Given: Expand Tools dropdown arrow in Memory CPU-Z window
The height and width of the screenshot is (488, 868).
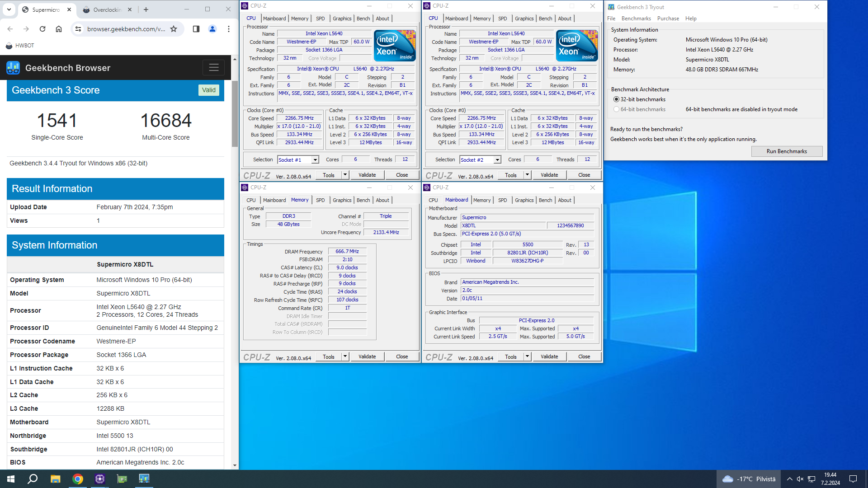Looking at the screenshot, I should point(345,357).
